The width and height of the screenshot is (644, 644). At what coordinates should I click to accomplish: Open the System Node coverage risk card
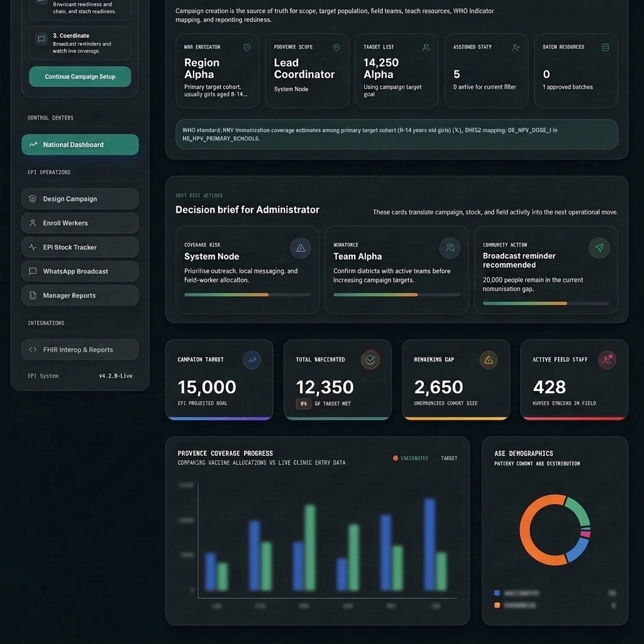(x=247, y=270)
